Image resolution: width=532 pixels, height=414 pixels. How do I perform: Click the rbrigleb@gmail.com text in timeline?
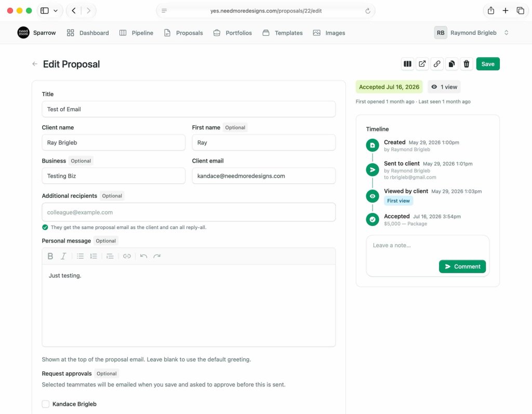tap(413, 177)
